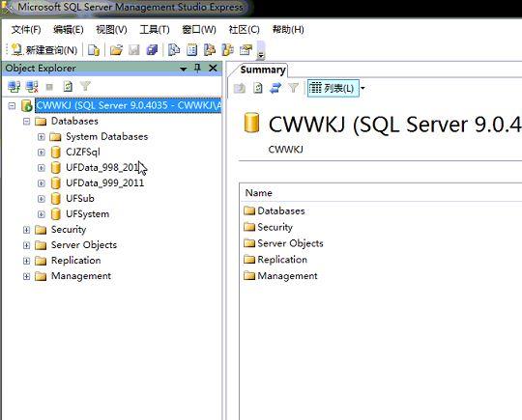
Task: Select System Databases folder in the tree
Action: pos(107,137)
